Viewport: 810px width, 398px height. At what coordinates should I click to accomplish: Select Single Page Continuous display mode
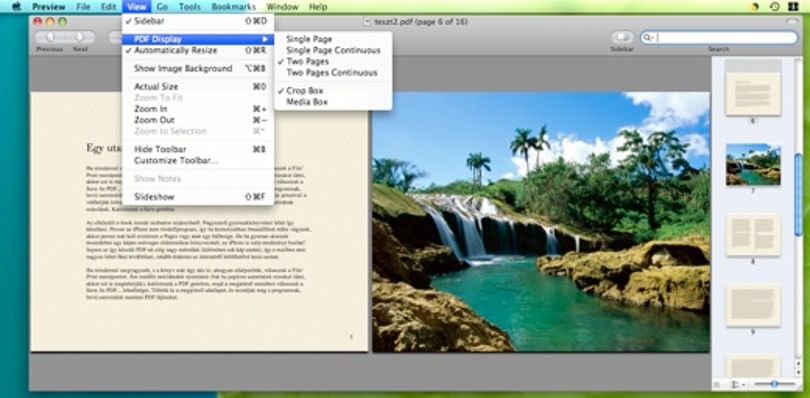click(x=333, y=50)
